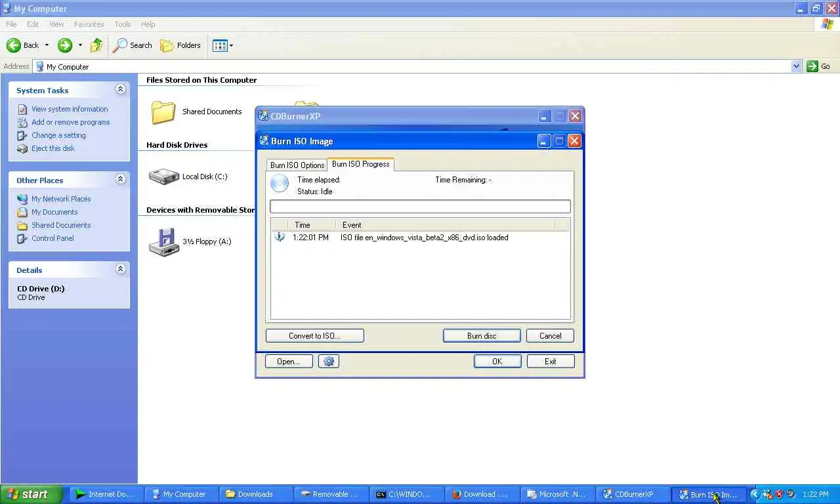Viewport: 840px width, 504px height.
Task: Switch to Firefox Download taskbar item
Action: (481, 494)
